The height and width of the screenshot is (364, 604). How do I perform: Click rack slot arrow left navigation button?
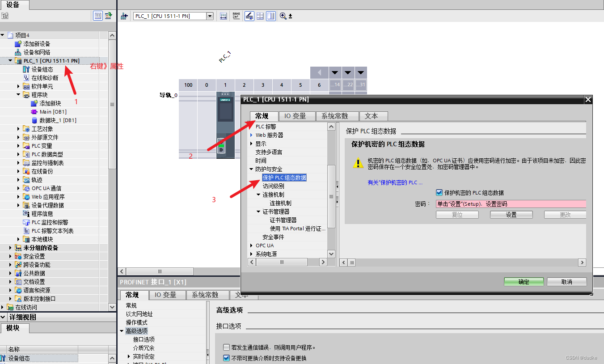(319, 72)
